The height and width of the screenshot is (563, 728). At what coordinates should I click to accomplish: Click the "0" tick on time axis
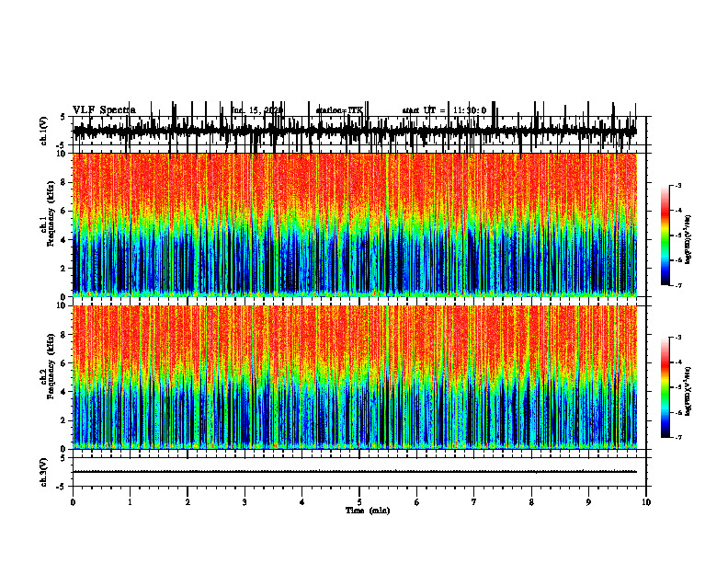point(73,502)
